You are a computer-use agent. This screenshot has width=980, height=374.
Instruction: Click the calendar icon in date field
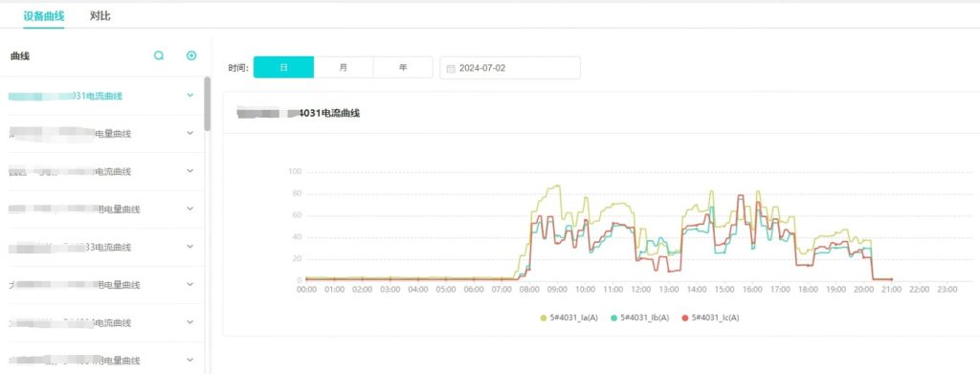pos(451,68)
